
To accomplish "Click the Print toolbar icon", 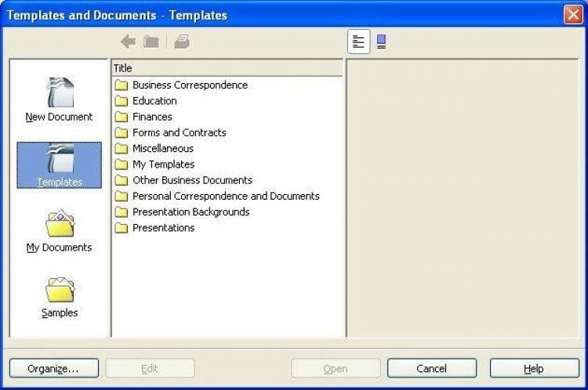I will tap(182, 42).
